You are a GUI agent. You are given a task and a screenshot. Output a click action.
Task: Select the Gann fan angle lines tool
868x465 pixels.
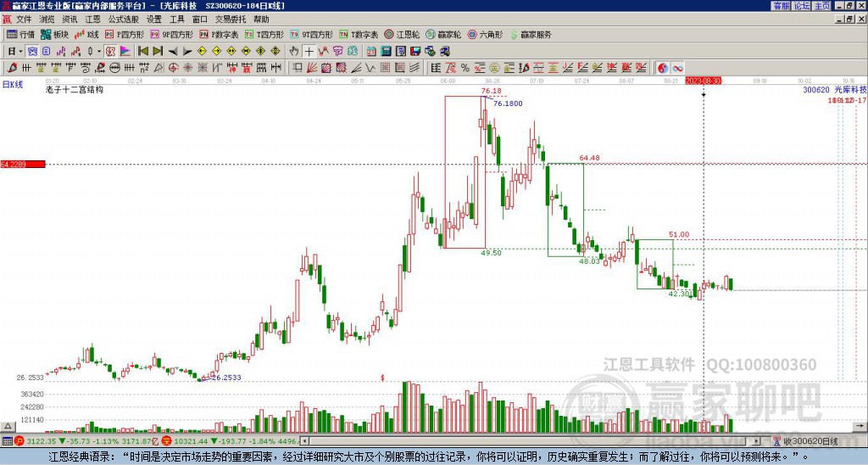(x=312, y=68)
